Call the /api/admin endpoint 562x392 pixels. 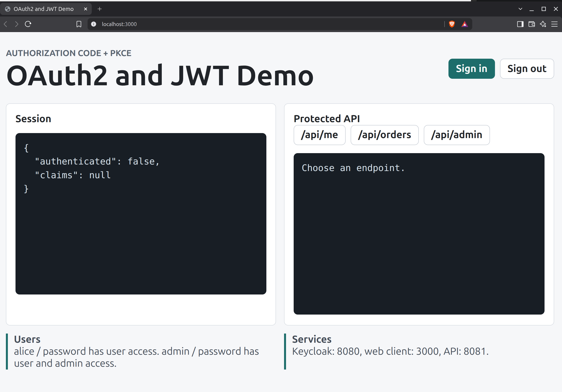[457, 135]
